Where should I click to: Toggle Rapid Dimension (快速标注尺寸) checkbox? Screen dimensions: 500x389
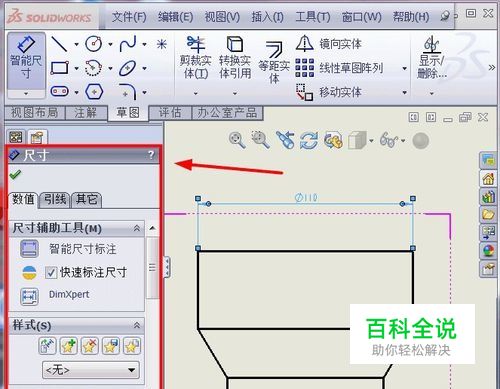coord(51,273)
